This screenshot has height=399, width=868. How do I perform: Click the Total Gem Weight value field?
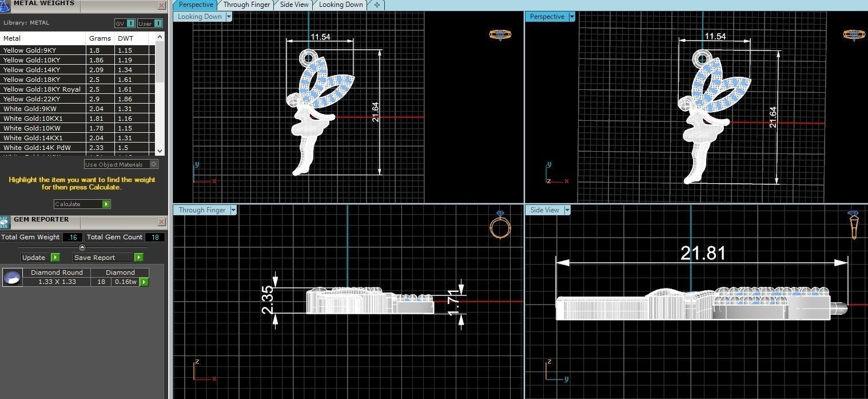click(x=73, y=237)
